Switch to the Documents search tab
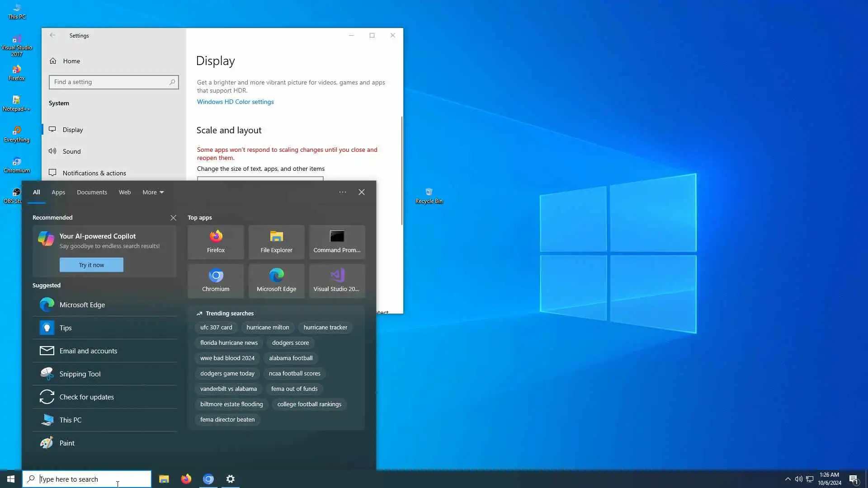Screen dimensions: 868x488 tap(92, 192)
